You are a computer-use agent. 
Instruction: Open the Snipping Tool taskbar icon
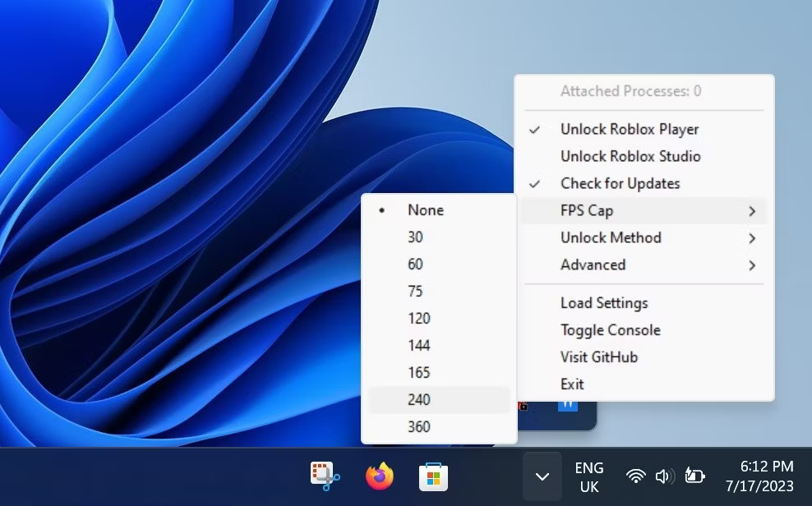tap(325, 475)
